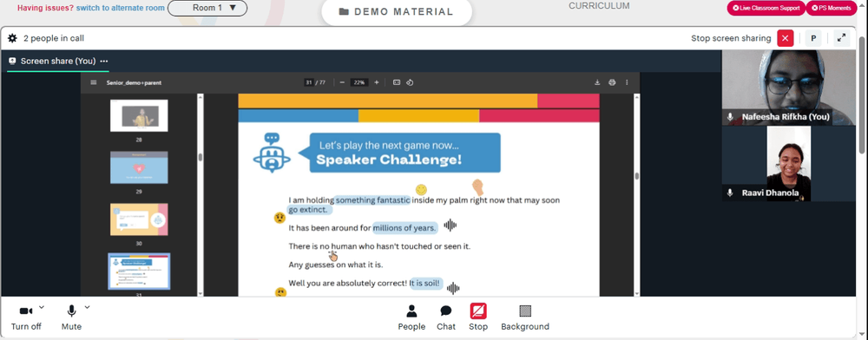Click Live Classroom Support button
Image resolution: width=868 pixels, height=340 pixels.
point(766,8)
